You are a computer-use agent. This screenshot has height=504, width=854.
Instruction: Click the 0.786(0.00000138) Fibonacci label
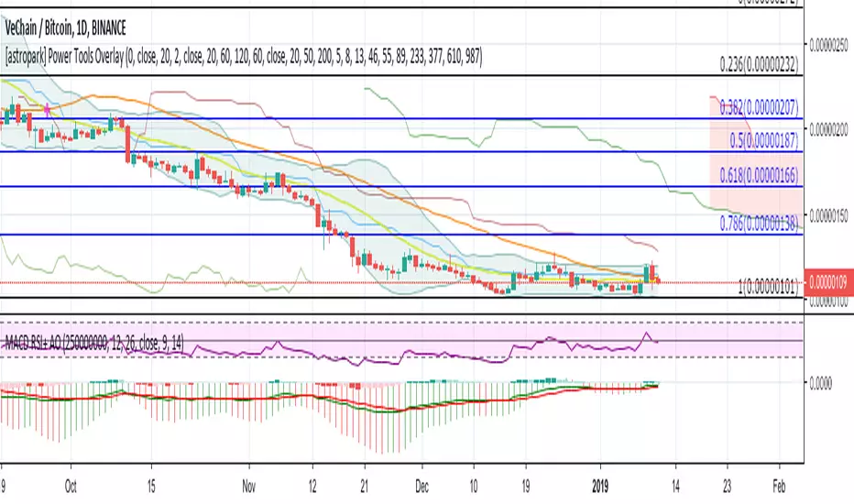point(759,223)
